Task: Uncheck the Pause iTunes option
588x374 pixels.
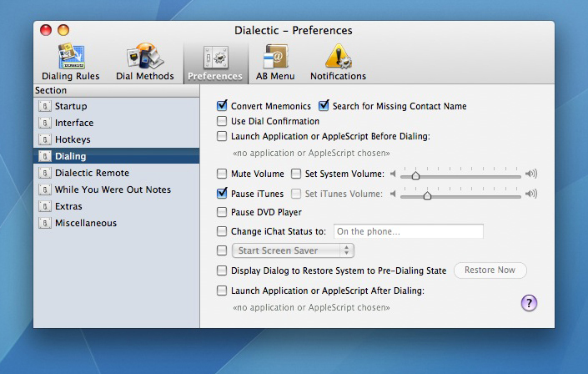Action: pyautogui.click(x=222, y=194)
